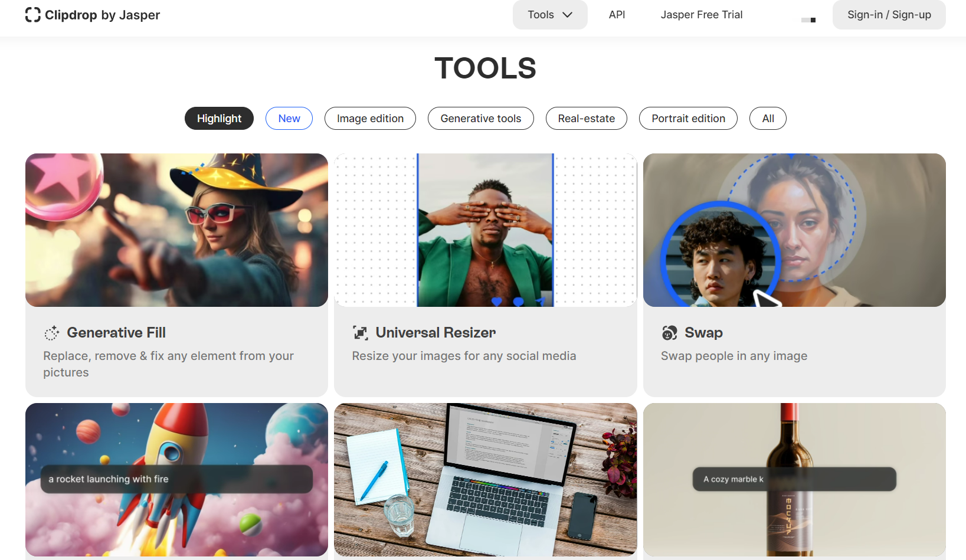Filter by Image edition
The width and height of the screenshot is (966, 560).
[370, 118]
